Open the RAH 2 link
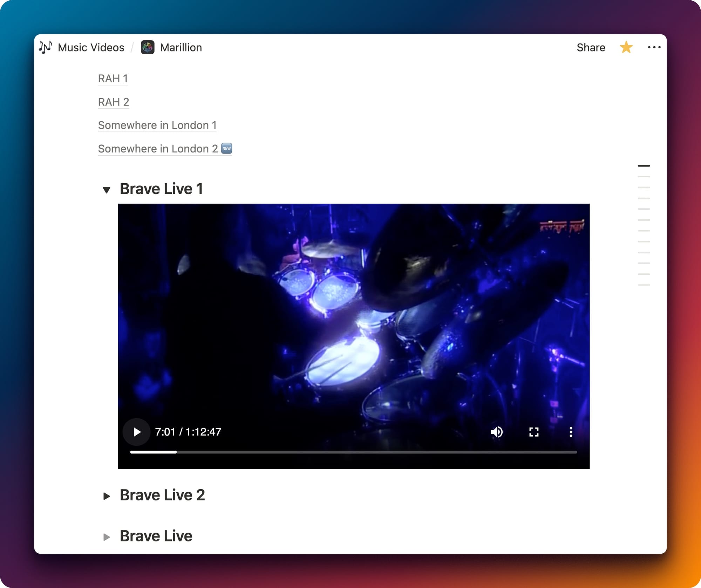701x588 pixels. pyautogui.click(x=114, y=102)
